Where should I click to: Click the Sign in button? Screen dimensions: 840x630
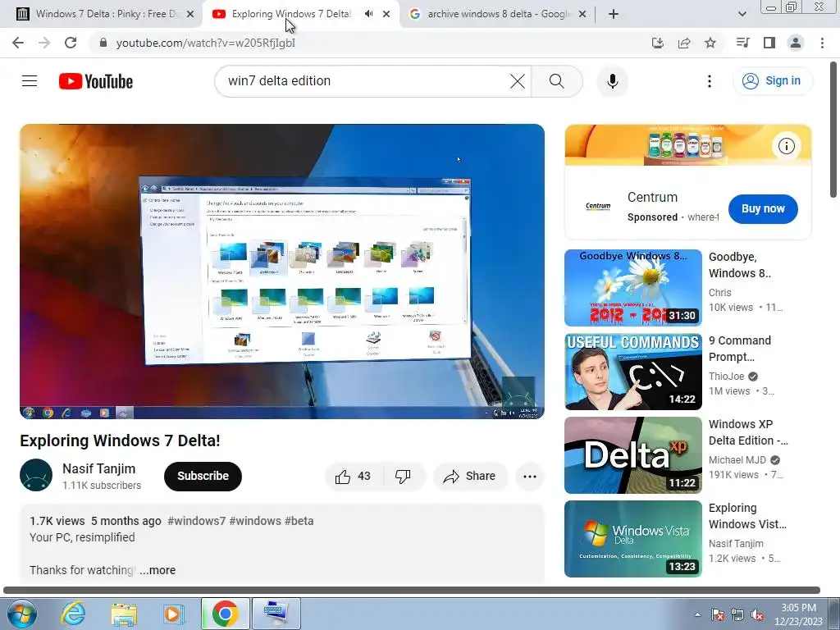(773, 81)
